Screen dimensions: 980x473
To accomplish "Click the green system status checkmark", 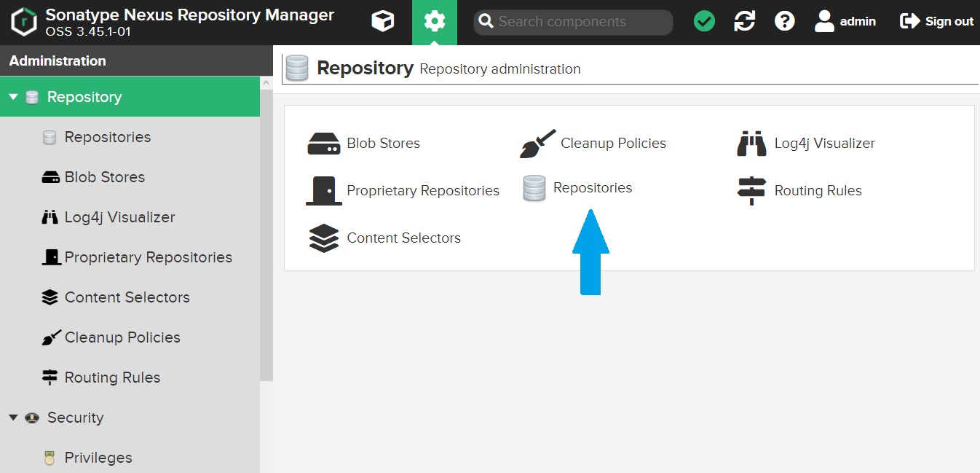I will coord(704,21).
